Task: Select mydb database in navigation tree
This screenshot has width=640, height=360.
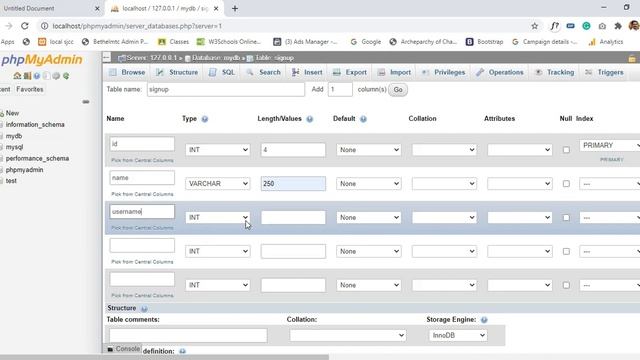Action: point(14,136)
